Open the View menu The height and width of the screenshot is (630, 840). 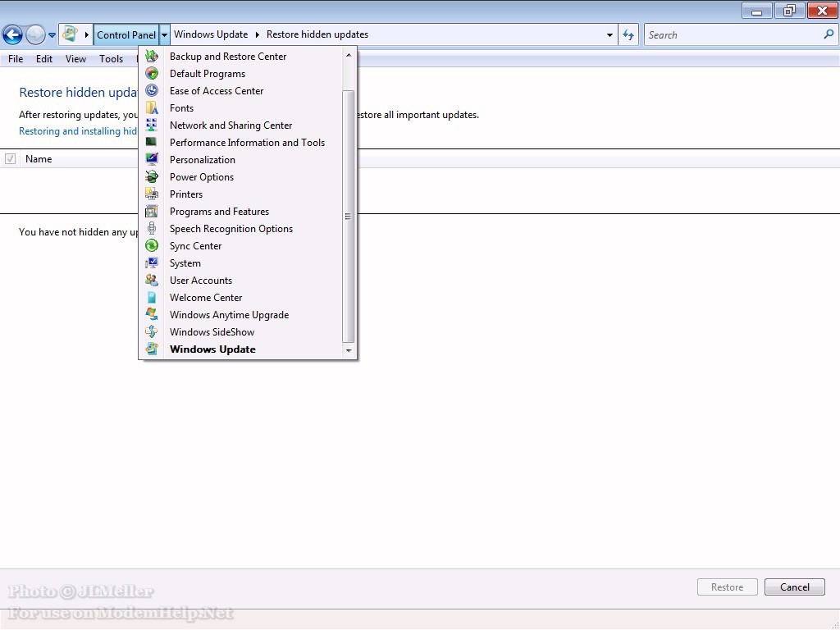point(75,59)
